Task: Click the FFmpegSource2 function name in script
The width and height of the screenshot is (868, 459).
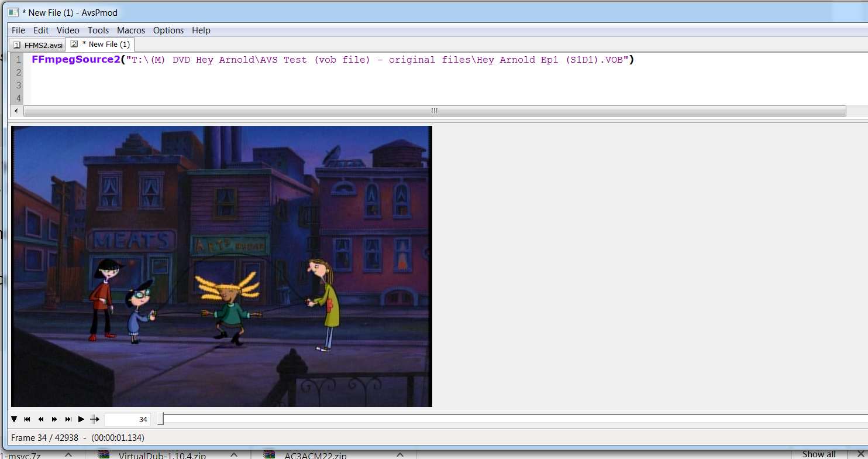Action: click(75, 60)
